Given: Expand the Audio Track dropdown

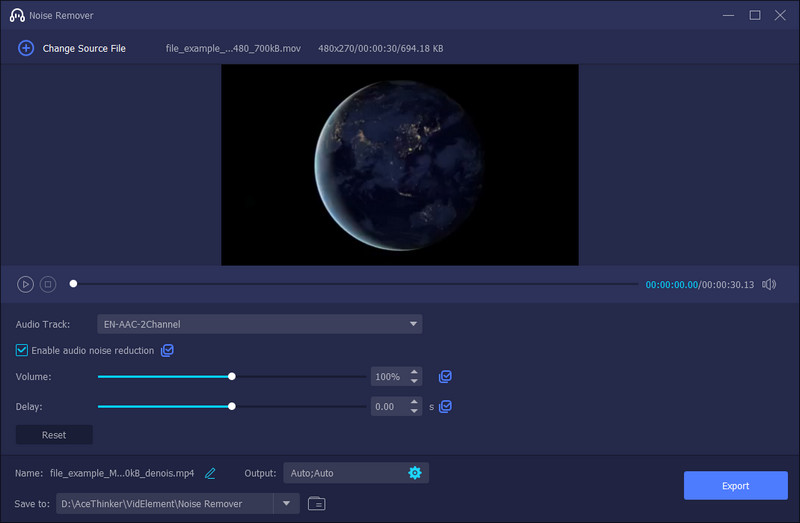Looking at the screenshot, I should pyautogui.click(x=413, y=324).
